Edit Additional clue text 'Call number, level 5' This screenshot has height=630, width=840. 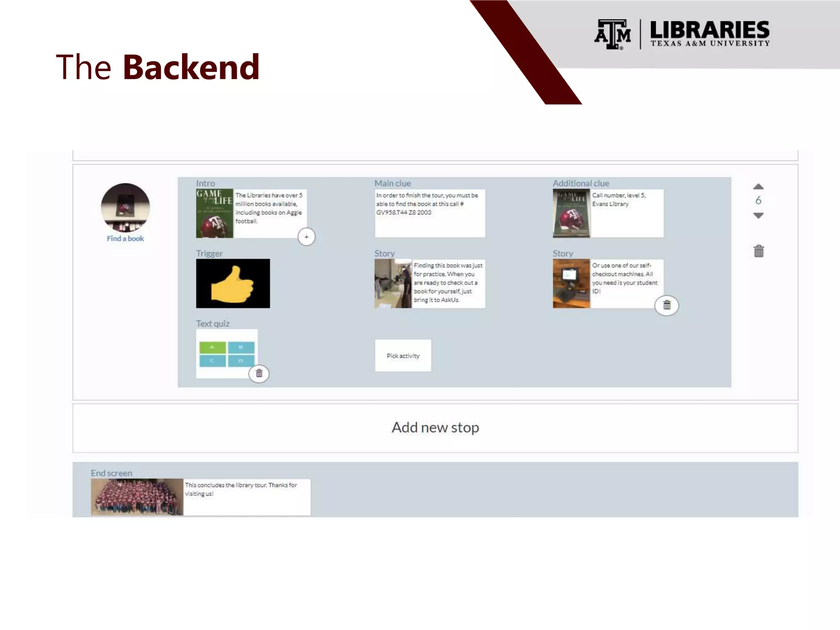coord(627,213)
